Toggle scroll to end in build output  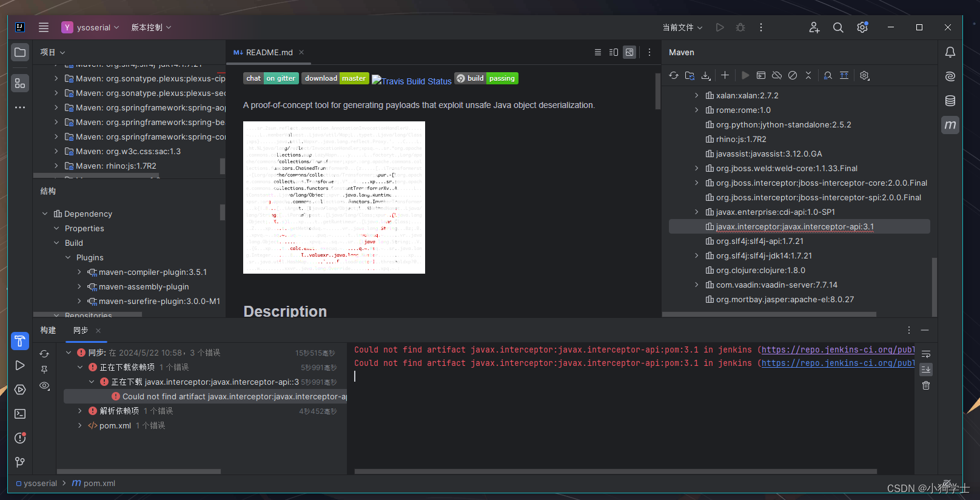tap(926, 369)
